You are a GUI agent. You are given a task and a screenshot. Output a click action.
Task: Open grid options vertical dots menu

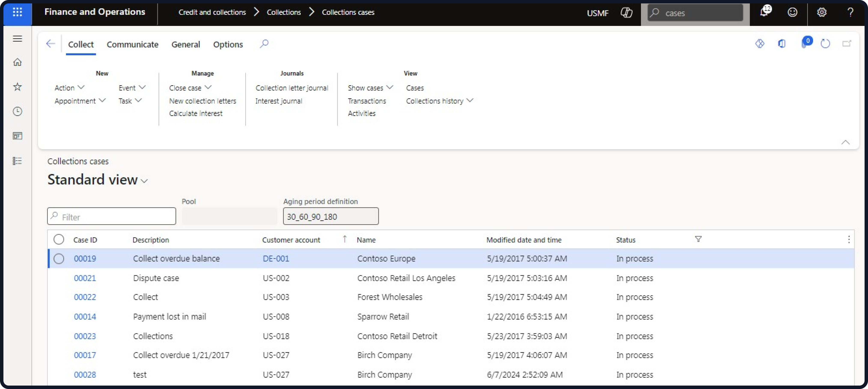point(849,239)
